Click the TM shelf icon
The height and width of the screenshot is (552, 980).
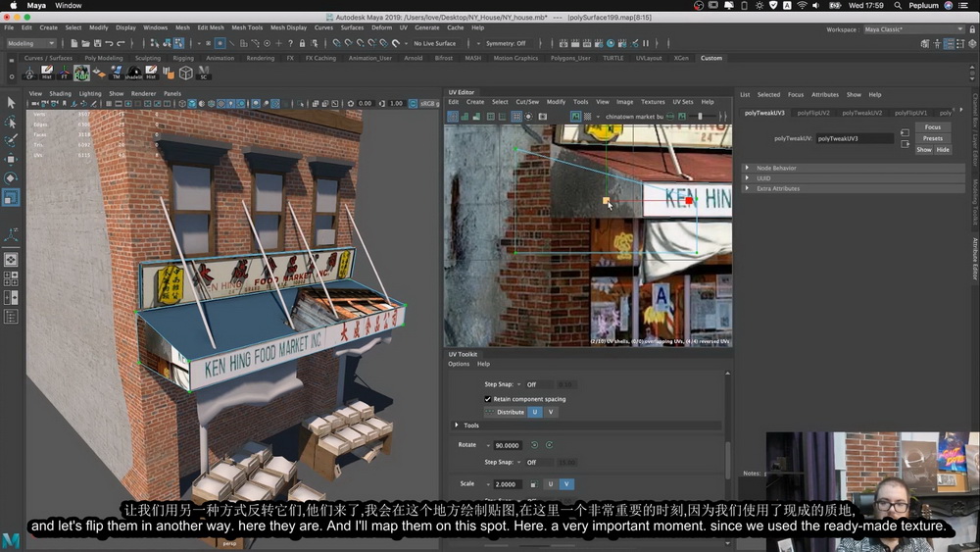click(x=117, y=73)
